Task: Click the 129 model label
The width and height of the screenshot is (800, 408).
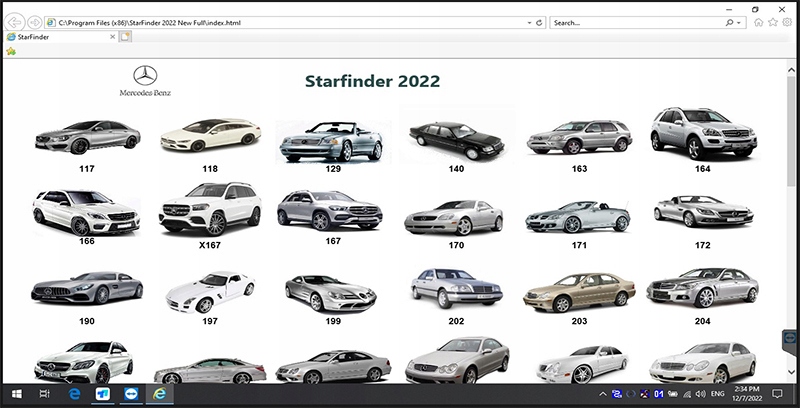Action: click(333, 169)
